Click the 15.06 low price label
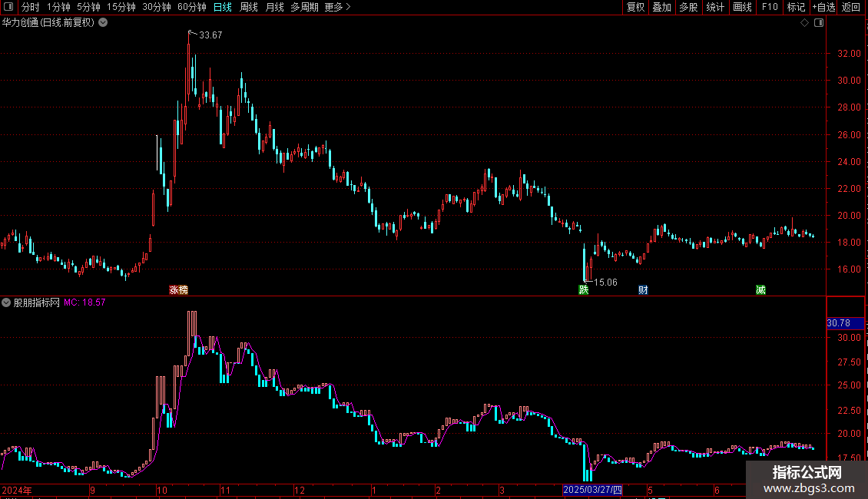The height and width of the screenshot is (499, 868). click(x=605, y=283)
